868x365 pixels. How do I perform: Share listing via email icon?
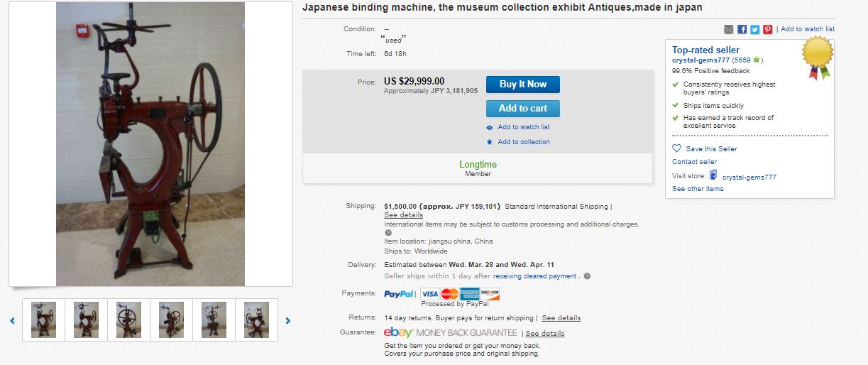tap(729, 29)
